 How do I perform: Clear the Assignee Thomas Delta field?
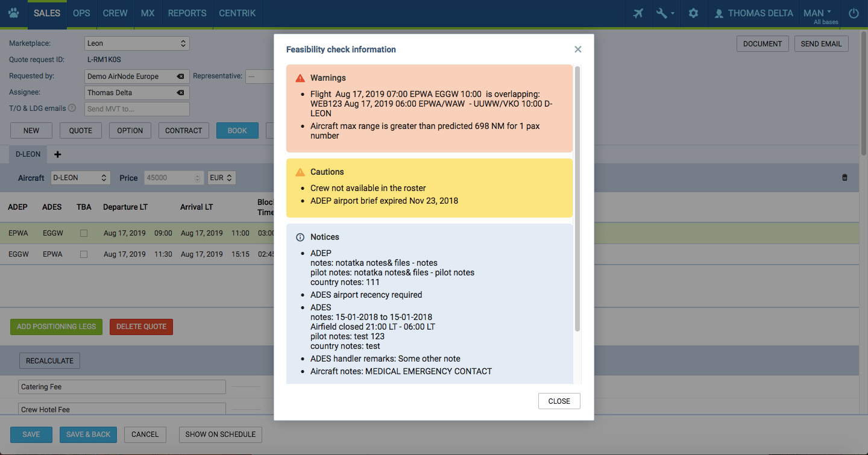coord(180,92)
